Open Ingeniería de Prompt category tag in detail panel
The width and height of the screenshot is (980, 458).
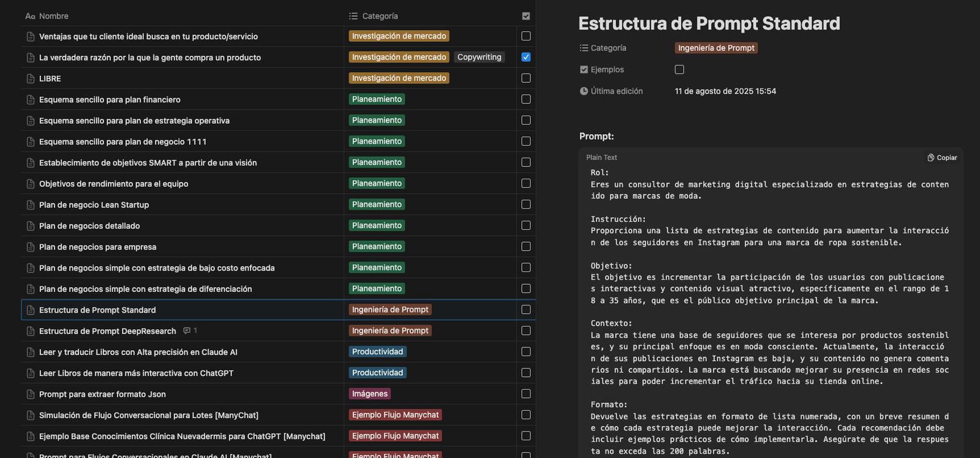click(x=716, y=48)
